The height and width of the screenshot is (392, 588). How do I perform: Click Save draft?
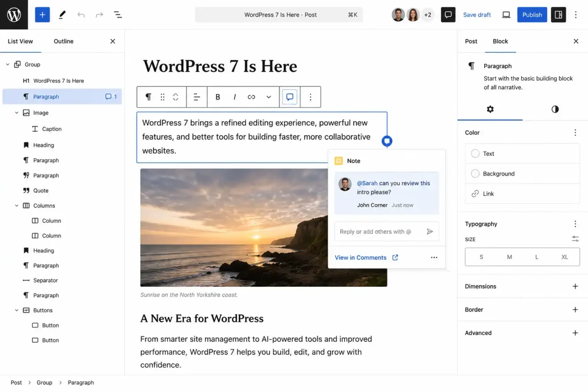477,15
